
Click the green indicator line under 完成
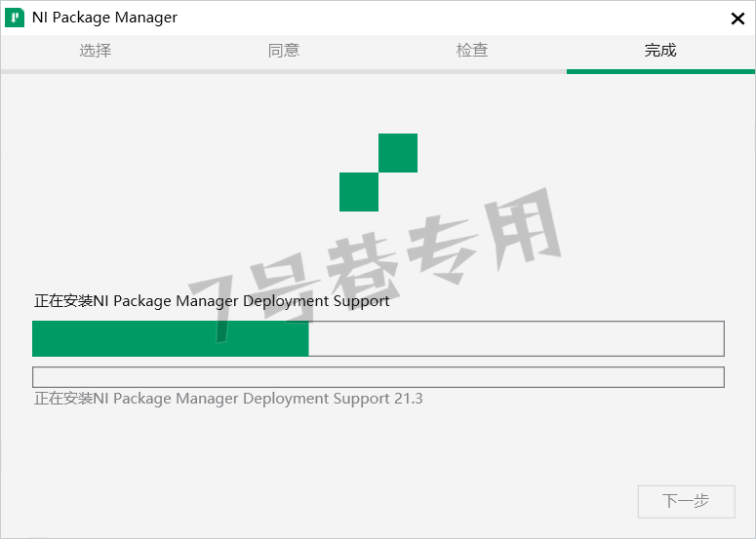pos(660,71)
